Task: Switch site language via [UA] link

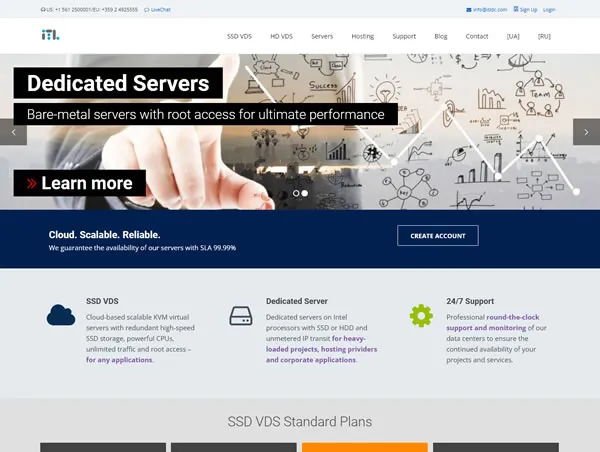Action: coord(513,36)
